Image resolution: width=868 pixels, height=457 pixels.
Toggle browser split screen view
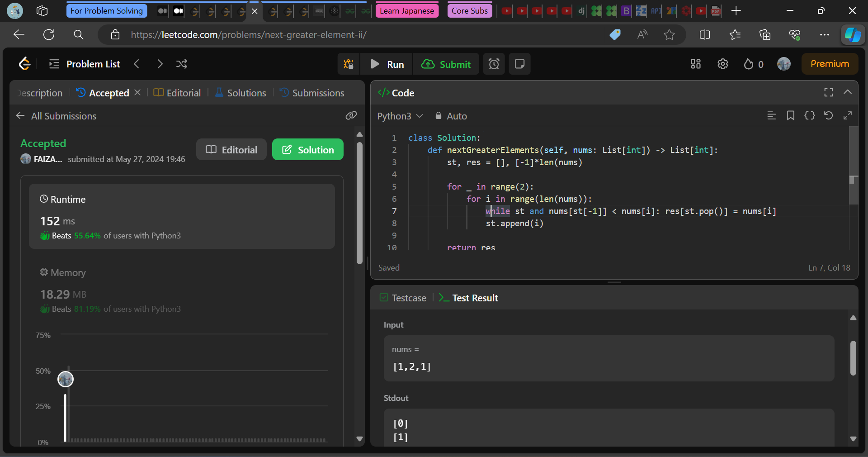click(x=704, y=35)
